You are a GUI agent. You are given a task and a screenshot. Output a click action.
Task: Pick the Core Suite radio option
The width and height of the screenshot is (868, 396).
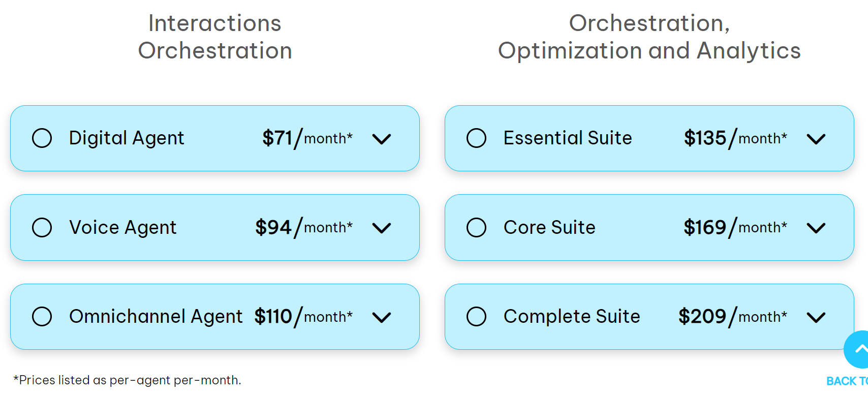pos(476,227)
